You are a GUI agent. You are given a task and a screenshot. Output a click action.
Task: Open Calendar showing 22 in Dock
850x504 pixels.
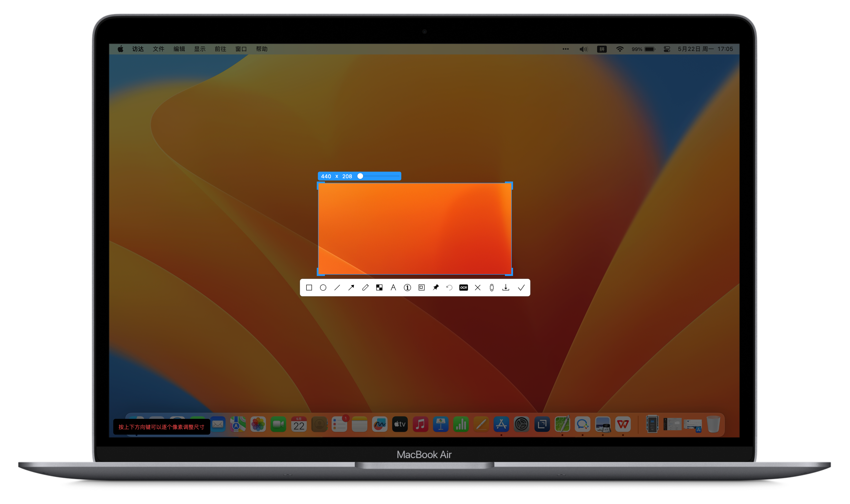(x=299, y=424)
